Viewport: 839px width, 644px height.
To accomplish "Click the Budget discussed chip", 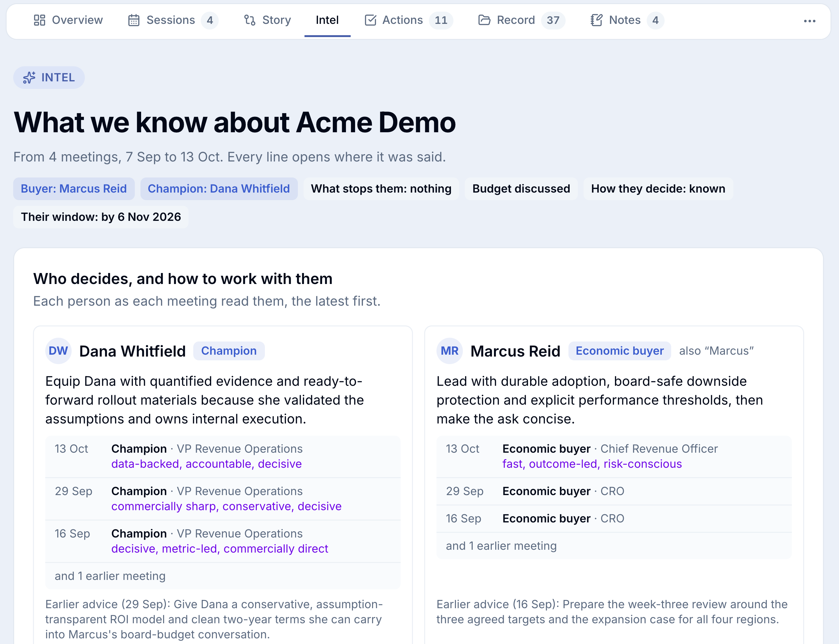I will [x=521, y=188].
